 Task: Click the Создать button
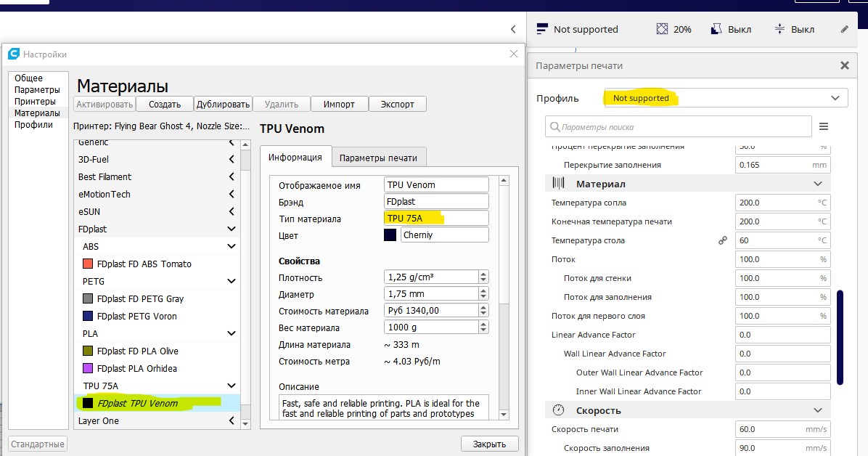[165, 104]
